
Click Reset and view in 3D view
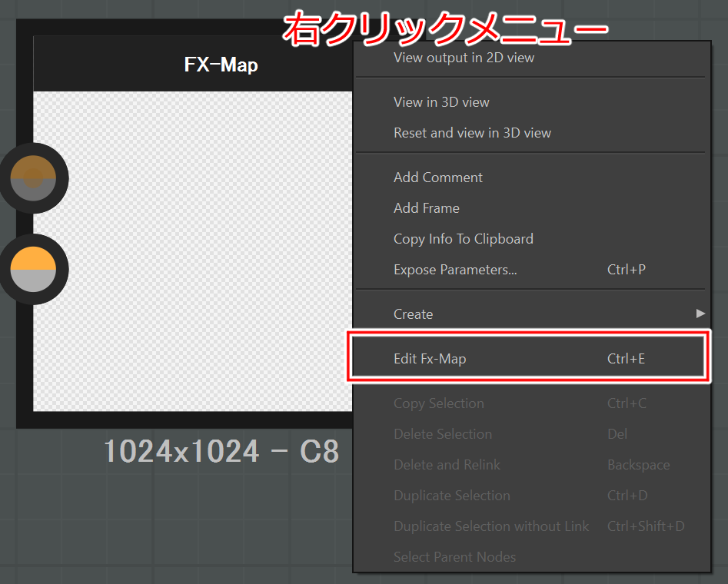(x=530, y=133)
